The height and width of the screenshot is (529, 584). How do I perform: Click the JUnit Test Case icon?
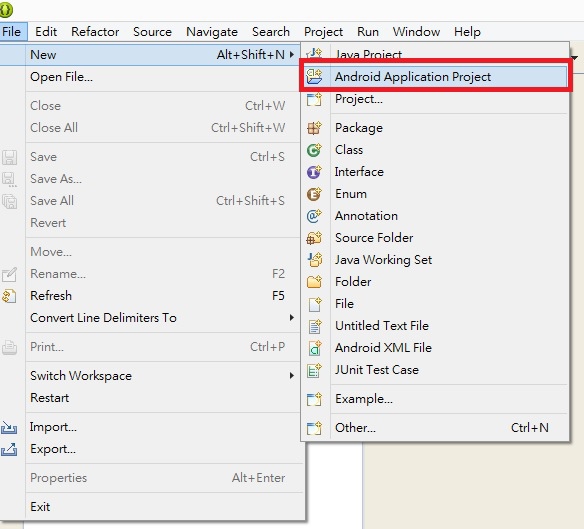[314, 370]
